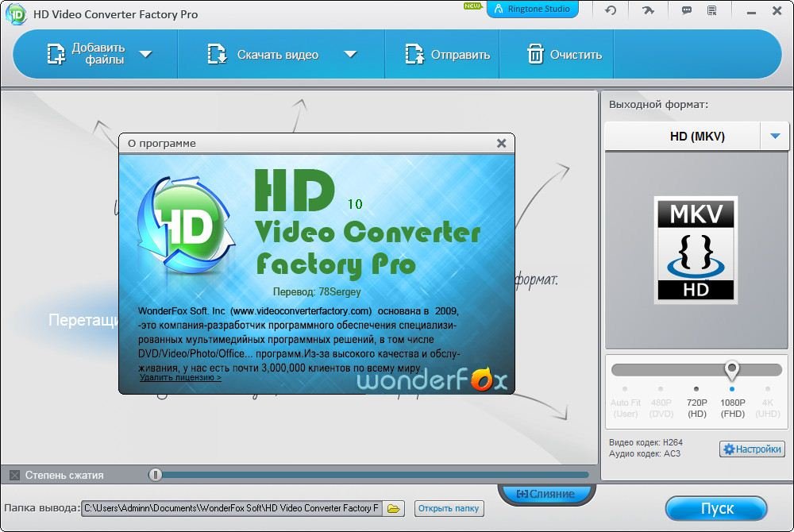Minimize the HD Video Converter window
794x532 pixels.
[751, 12]
